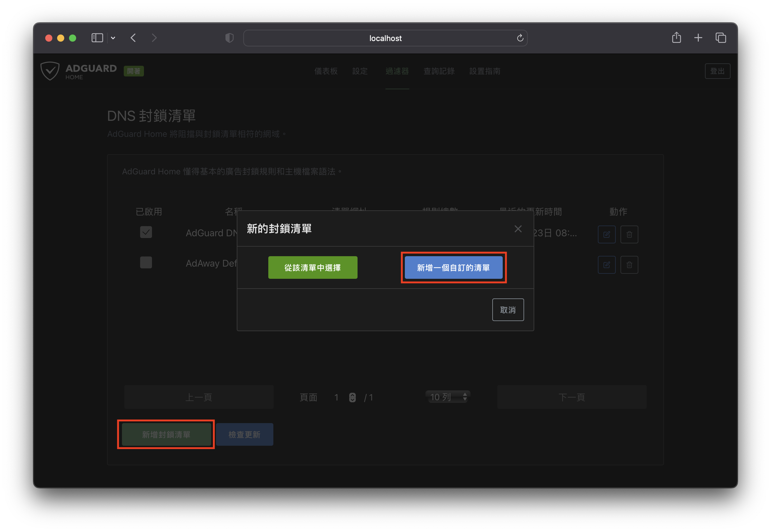Delete the AdGuard DNS filter row

pyautogui.click(x=629, y=234)
